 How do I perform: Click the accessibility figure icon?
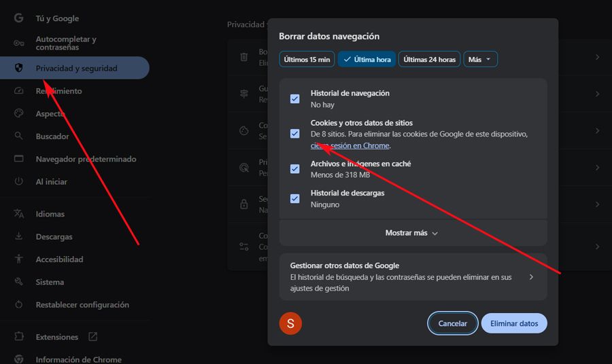(18, 259)
